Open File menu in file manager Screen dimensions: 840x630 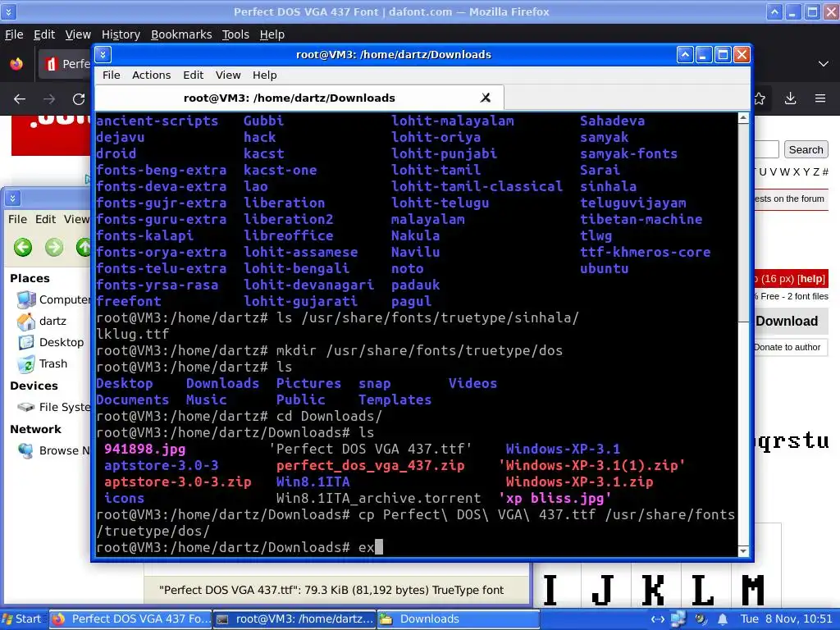pos(17,219)
